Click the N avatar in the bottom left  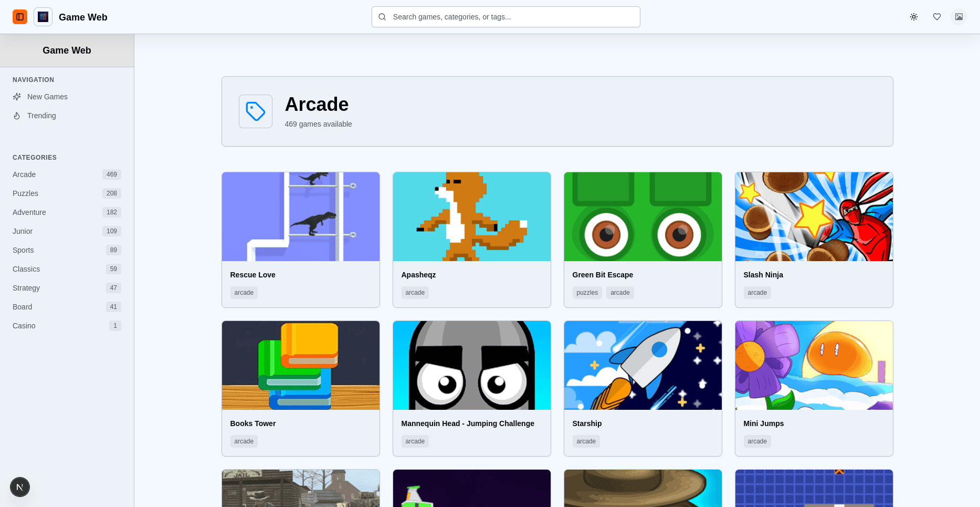(x=20, y=487)
